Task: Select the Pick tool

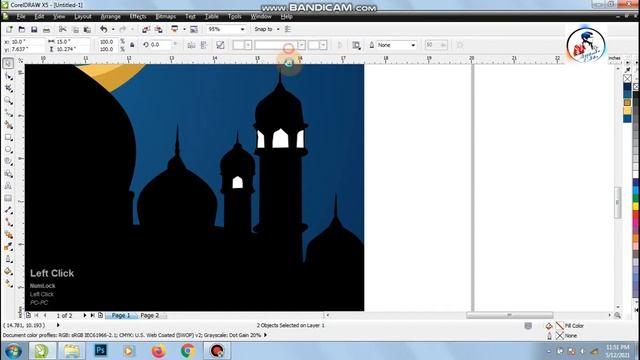Action: point(8,63)
